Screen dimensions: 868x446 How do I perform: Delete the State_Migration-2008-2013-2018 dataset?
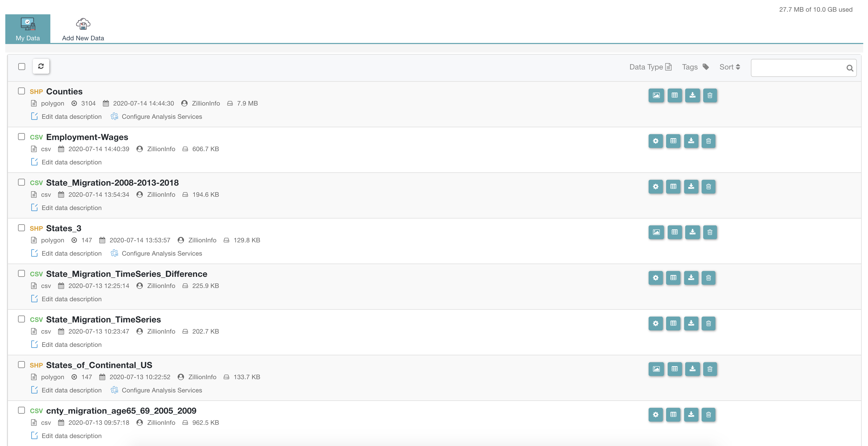(708, 186)
